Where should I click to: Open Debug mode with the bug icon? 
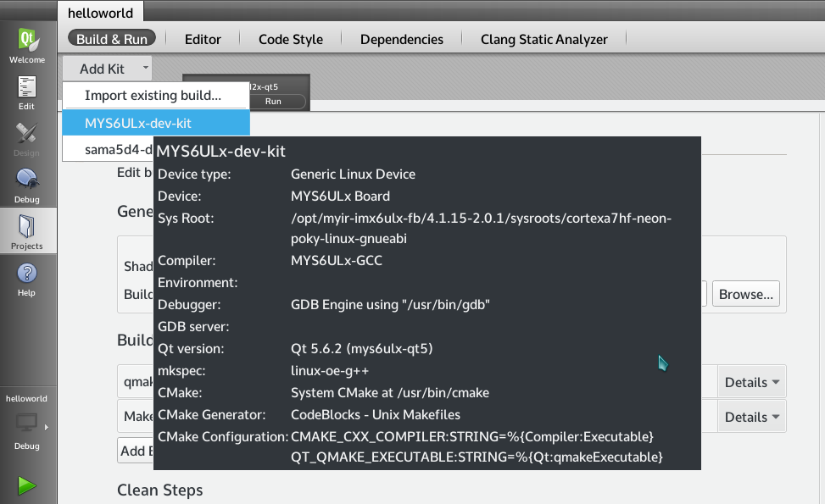pos(27,186)
